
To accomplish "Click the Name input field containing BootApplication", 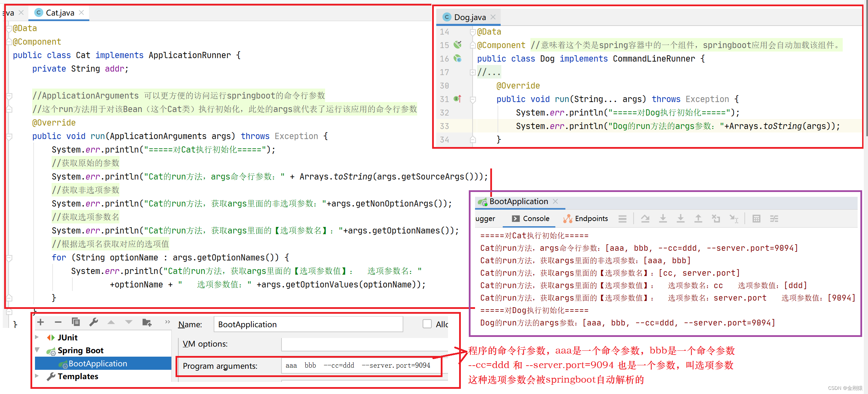I will 308,324.
